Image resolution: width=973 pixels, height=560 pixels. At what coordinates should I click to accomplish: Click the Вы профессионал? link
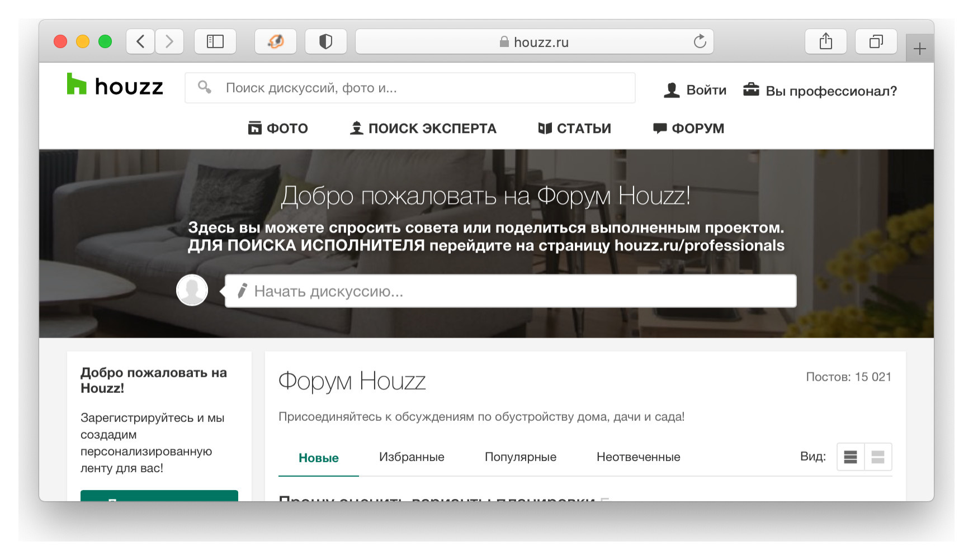(x=832, y=90)
